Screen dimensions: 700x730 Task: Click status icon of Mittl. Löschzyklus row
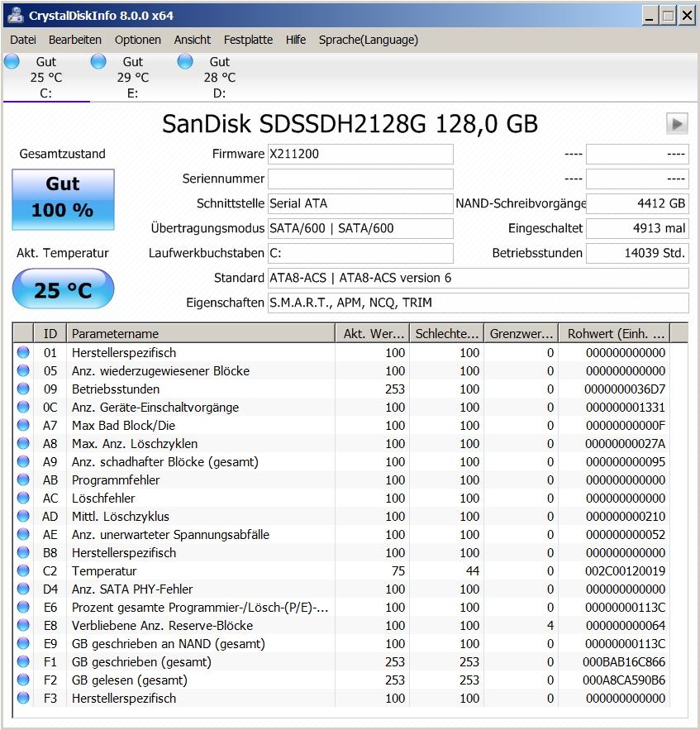click(23, 516)
